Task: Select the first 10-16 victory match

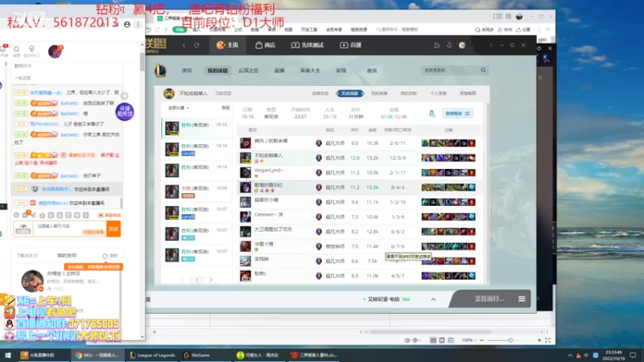Action: click(x=196, y=128)
